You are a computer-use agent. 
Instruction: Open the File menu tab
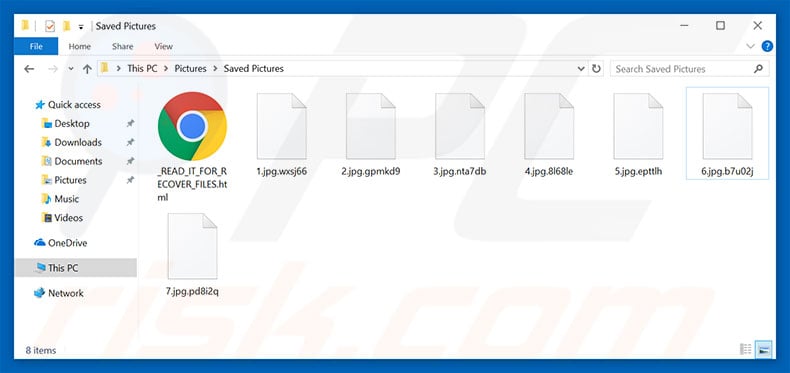coord(36,46)
